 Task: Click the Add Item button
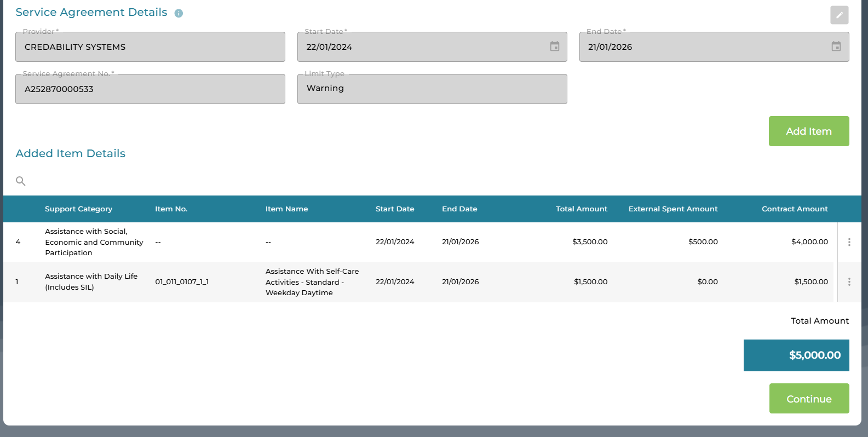pos(808,131)
